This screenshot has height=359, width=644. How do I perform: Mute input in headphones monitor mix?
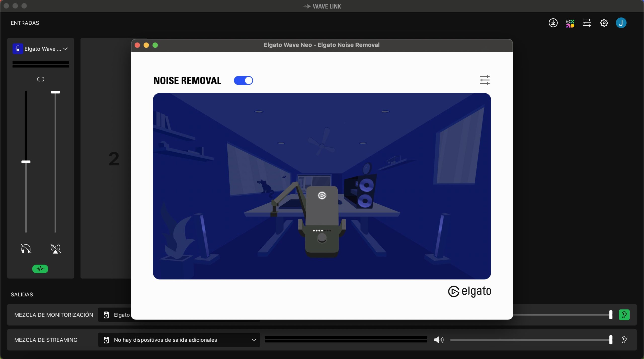point(26,248)
